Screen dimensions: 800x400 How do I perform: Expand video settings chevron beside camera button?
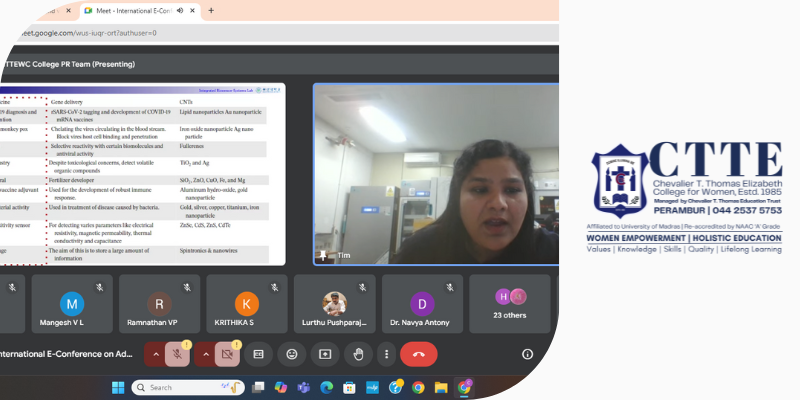tap(206, 355)
